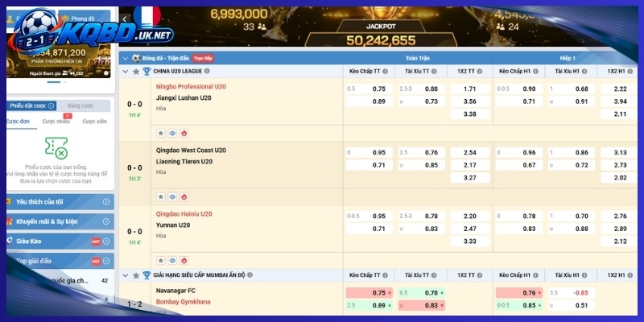Toggle watch eye for Qingdao Hainiu match
The width and height of the screenshot is (644, 322).
tap(172, 260)
